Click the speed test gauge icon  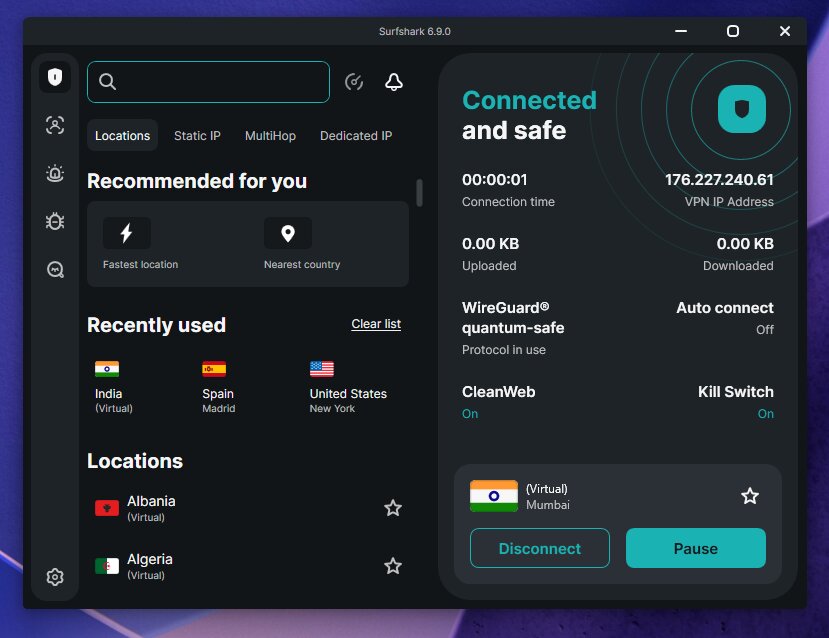coord(354,82)
